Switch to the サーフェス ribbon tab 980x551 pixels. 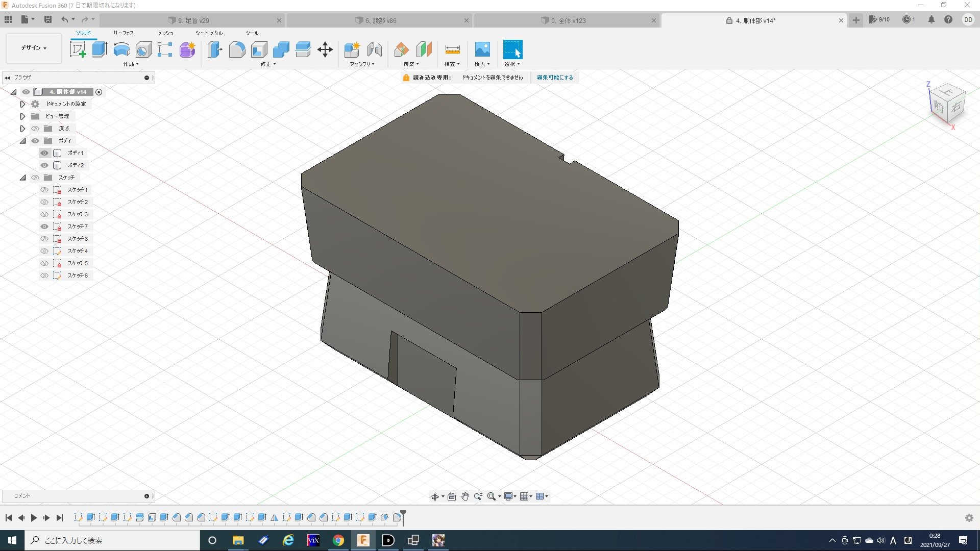click(123, 33)
